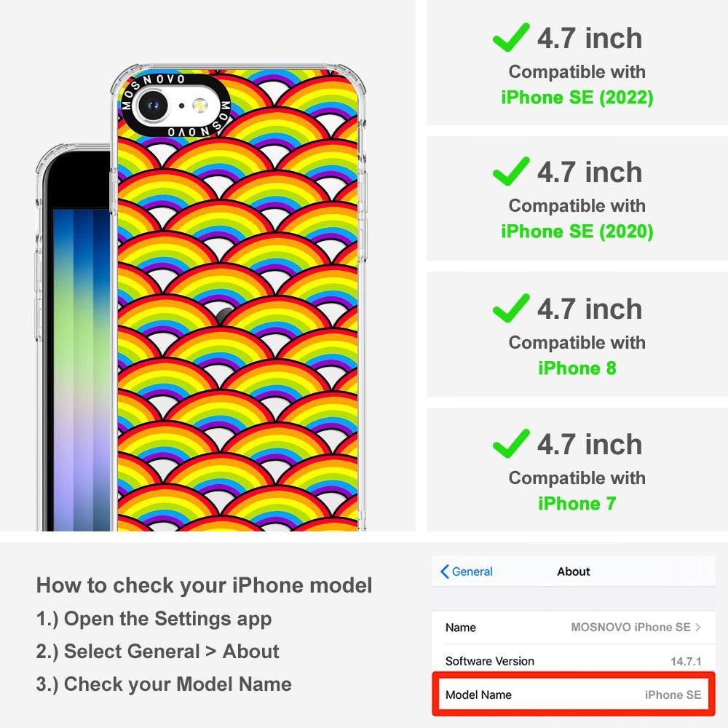The height and width of the screenshot is (728, 728).
Task: Click the camera lens on the phone case
Action: click(152, 106)
